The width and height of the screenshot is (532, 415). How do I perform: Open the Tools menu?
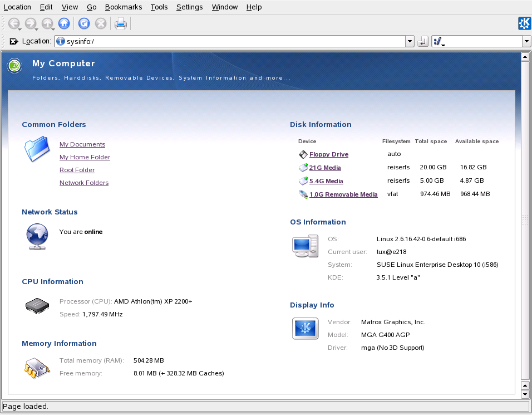(x=159, y=7)
